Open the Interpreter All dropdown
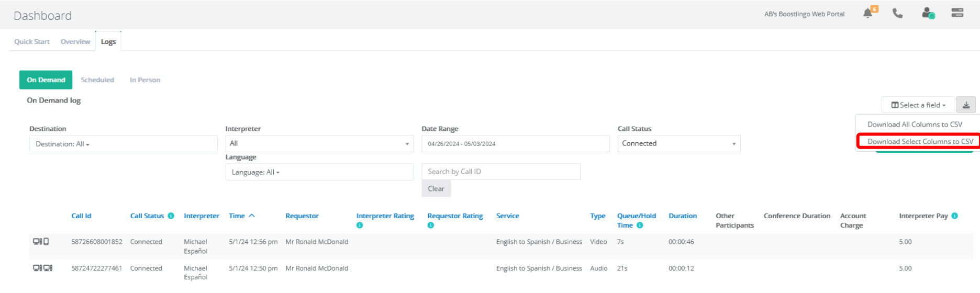This screenshot has height=293, width=980. pos(319,143)
